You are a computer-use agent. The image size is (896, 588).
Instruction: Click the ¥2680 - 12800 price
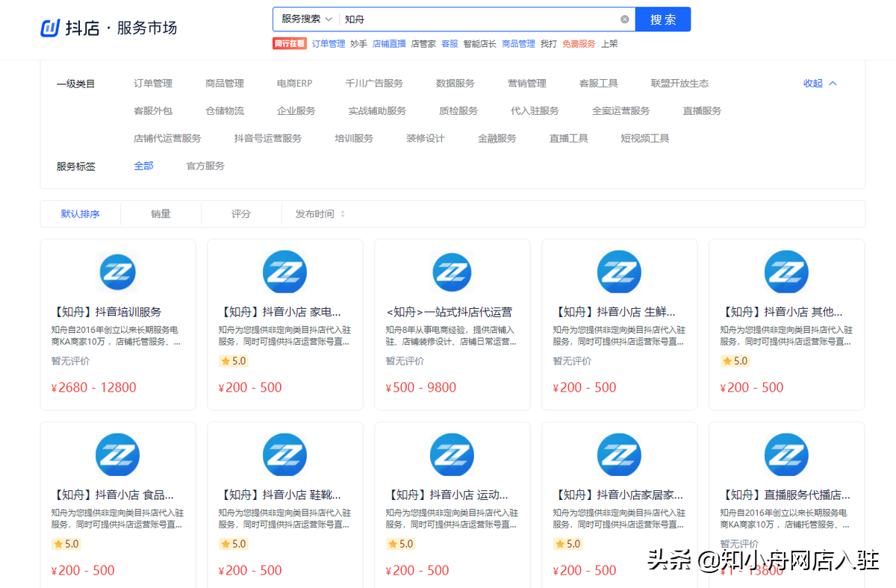(93, 387)
